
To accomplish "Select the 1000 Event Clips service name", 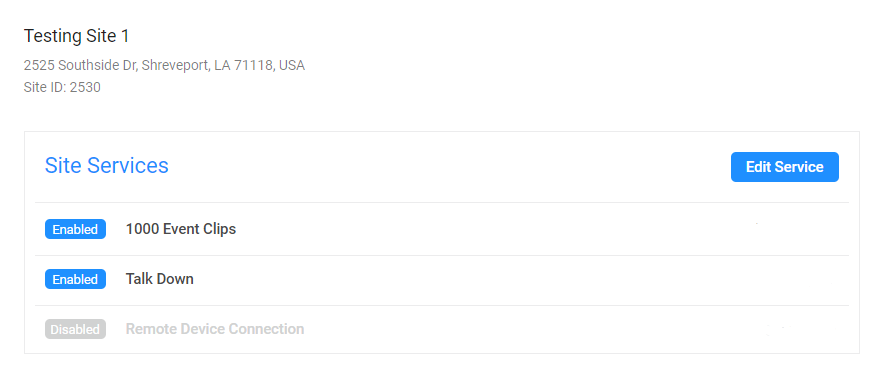I will tap(181, 229).
